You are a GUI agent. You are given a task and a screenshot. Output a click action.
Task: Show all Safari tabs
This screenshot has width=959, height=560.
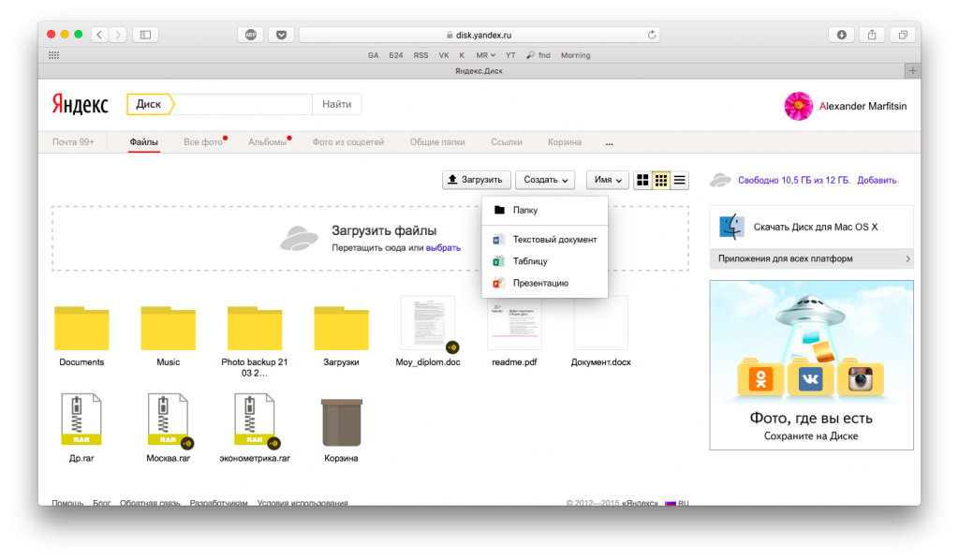click(x=903, y=35)
